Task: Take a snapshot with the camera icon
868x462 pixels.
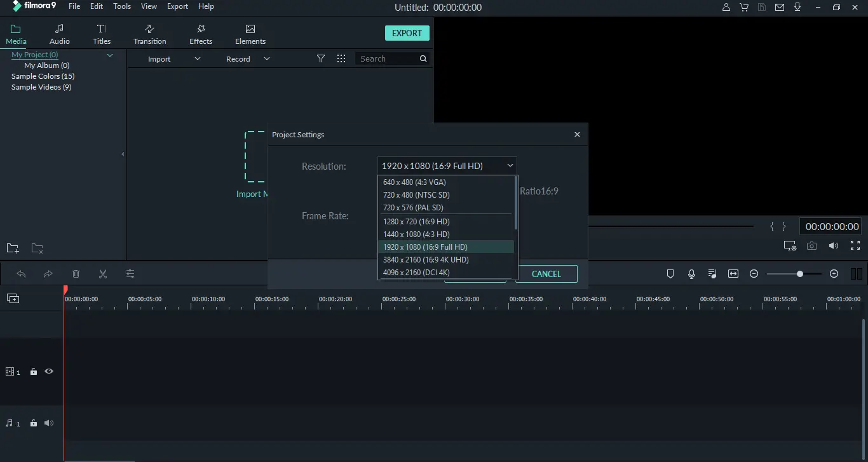Action: [811, 246]
